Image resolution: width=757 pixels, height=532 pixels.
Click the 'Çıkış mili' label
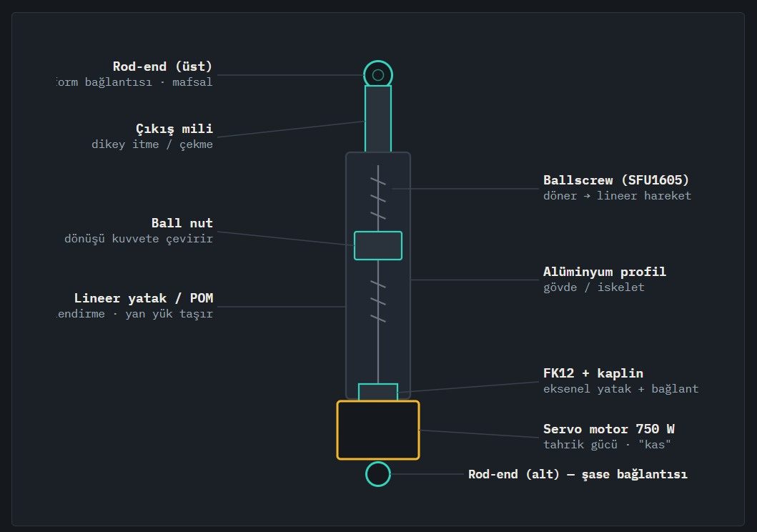(x=174, y=129)
